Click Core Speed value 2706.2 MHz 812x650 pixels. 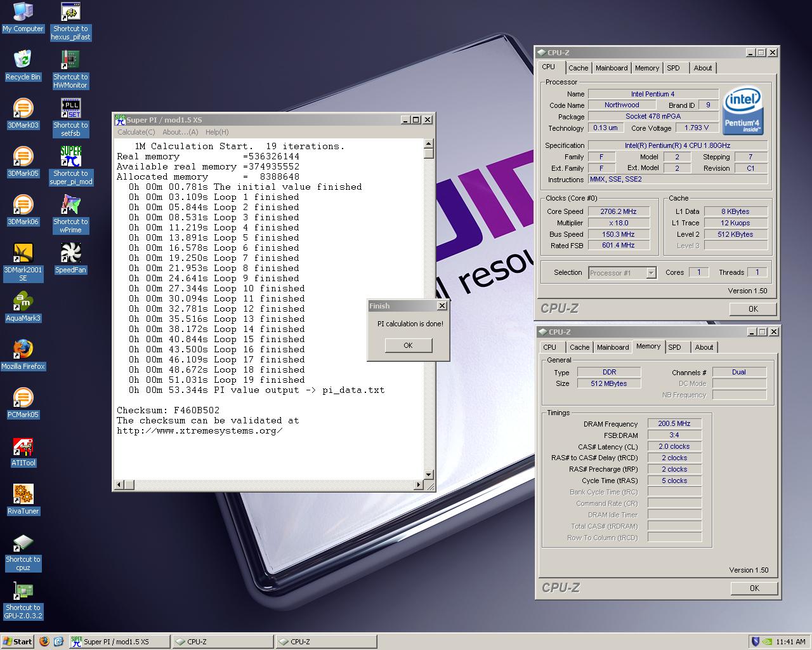click(618, 211)
